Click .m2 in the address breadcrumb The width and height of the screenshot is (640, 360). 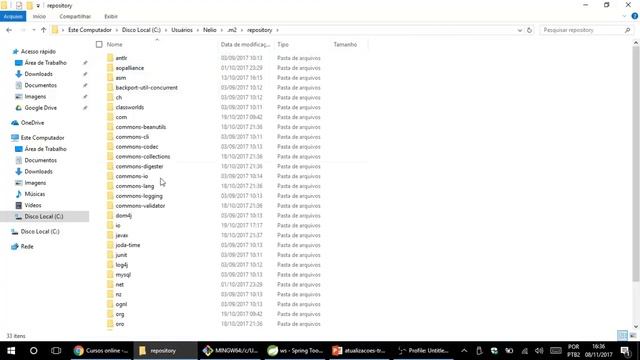pyautogui.click(x=232, y=30)
